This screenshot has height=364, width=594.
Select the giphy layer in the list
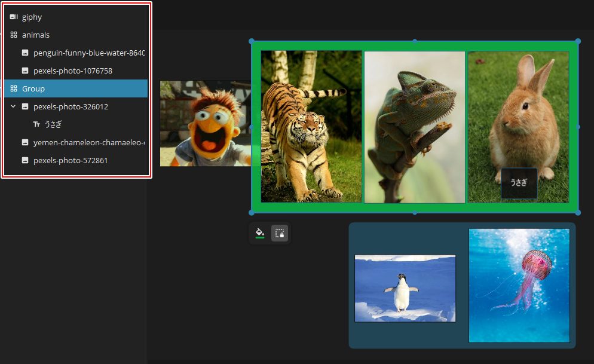tap(32, 17)
